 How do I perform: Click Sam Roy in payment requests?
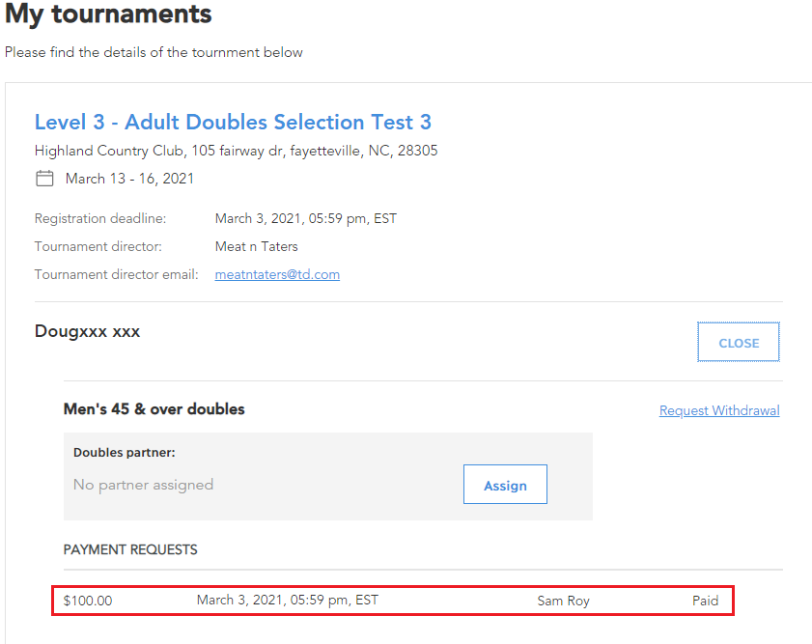click(x=564, y=601)
